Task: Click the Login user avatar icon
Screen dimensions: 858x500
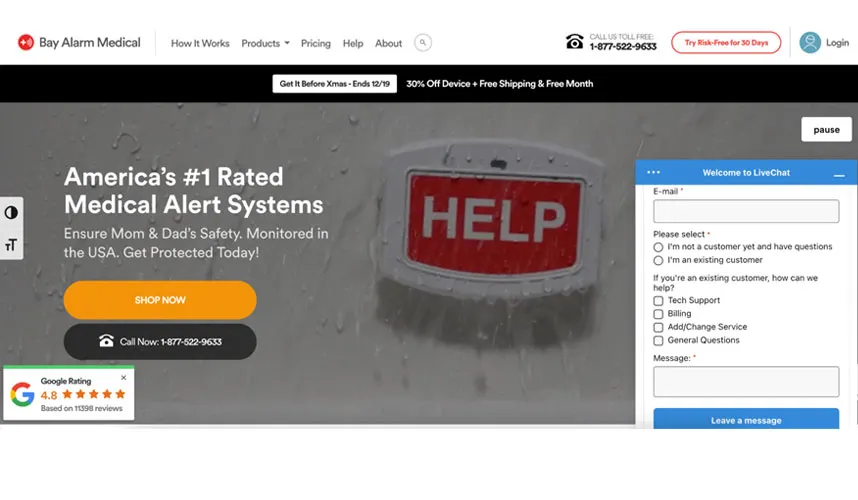Action: point(810,43)
